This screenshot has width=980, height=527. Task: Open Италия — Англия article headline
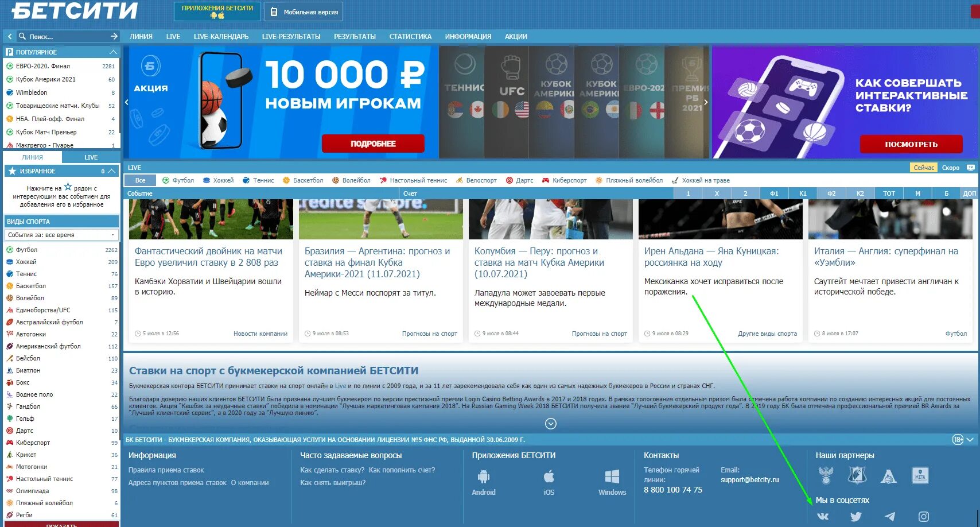(886, 257)
